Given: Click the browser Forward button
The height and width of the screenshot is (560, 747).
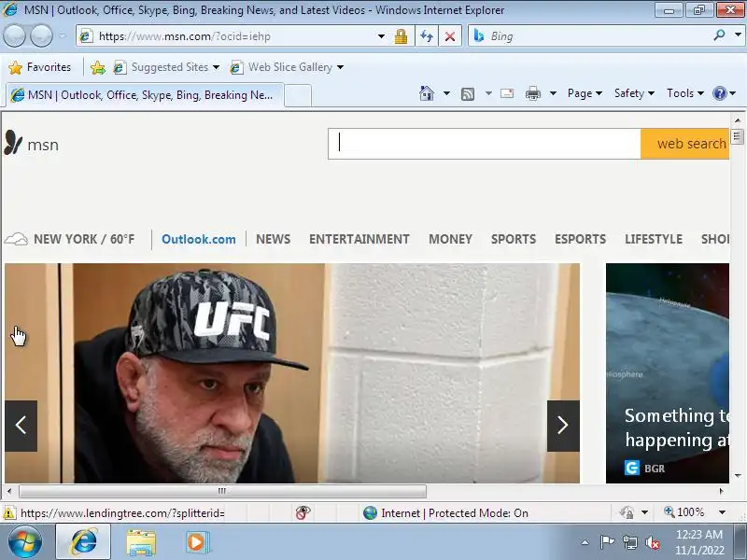Looking at the screenshot, I should click(x=42, y=35).
